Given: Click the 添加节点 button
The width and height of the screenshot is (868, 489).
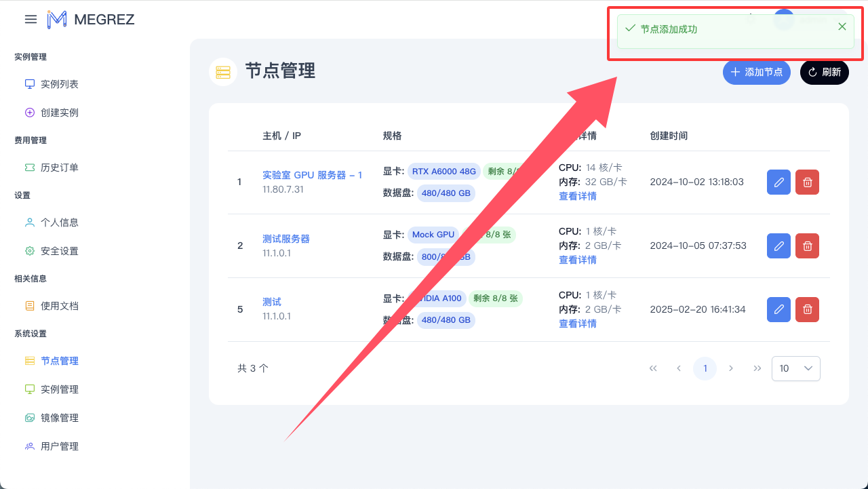Looking at the screenshot, I should (757, 73).
